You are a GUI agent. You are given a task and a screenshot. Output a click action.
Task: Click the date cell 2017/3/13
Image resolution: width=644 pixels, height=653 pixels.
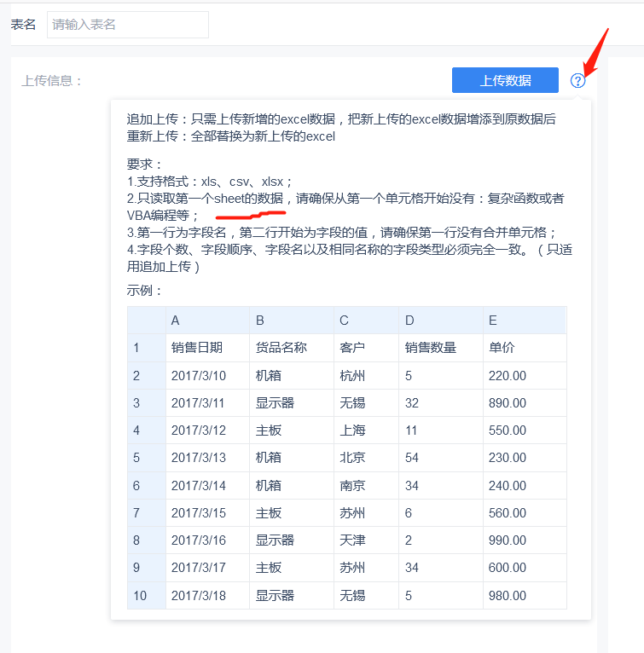[207, 458]
